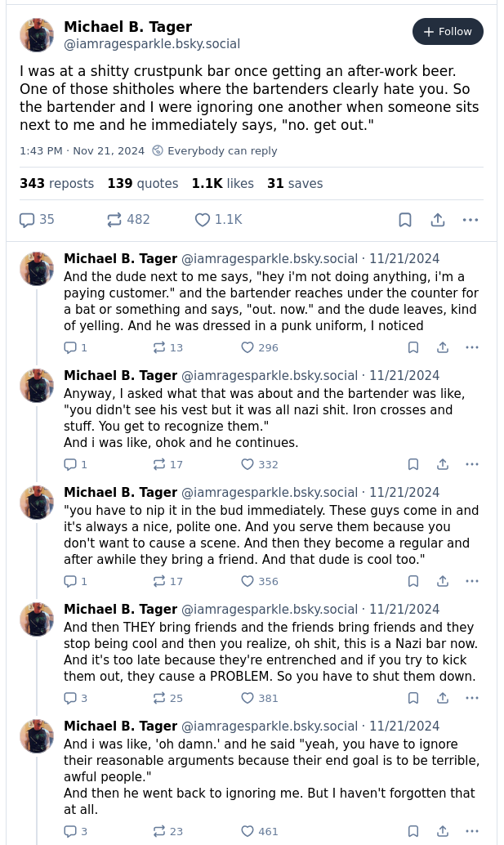Open Michael B. Tager's main profile avatar
This screenshot has width=504, height=845.
(37, 35)
